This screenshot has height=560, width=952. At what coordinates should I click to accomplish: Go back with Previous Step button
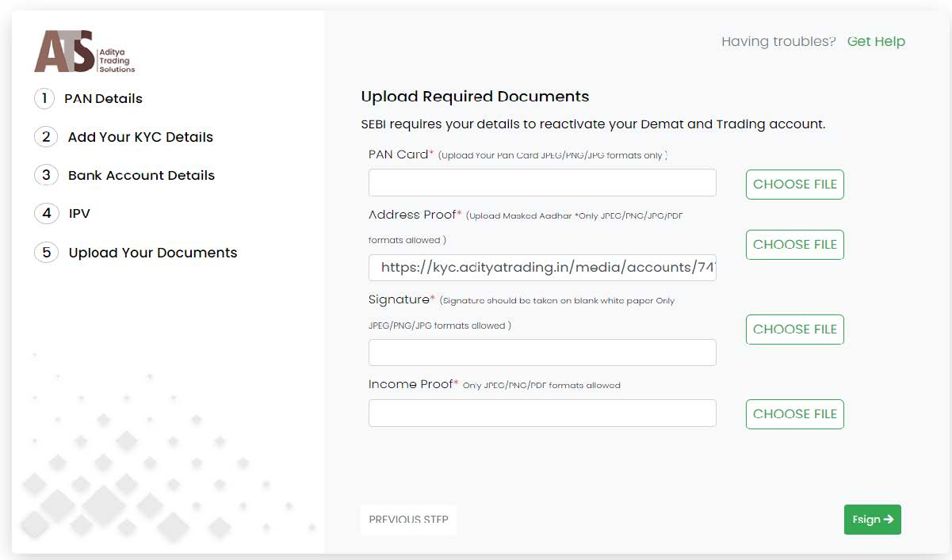point(408,520)
